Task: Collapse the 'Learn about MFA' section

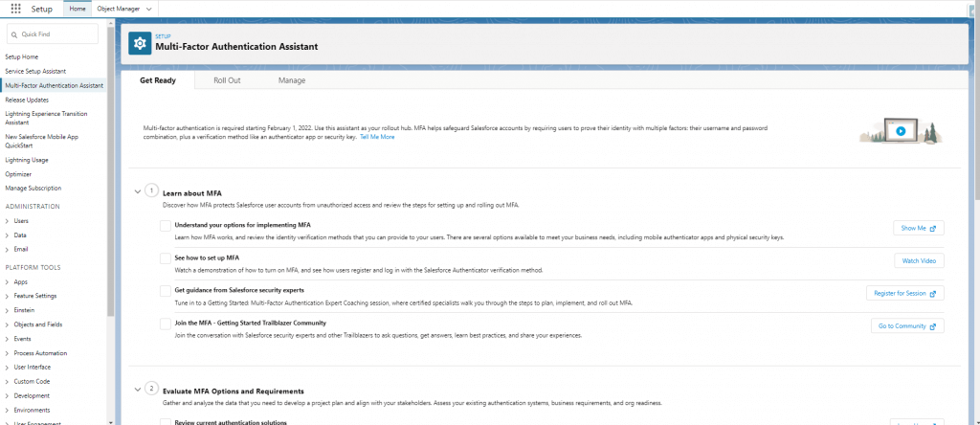Action: (x=138, y=191)
